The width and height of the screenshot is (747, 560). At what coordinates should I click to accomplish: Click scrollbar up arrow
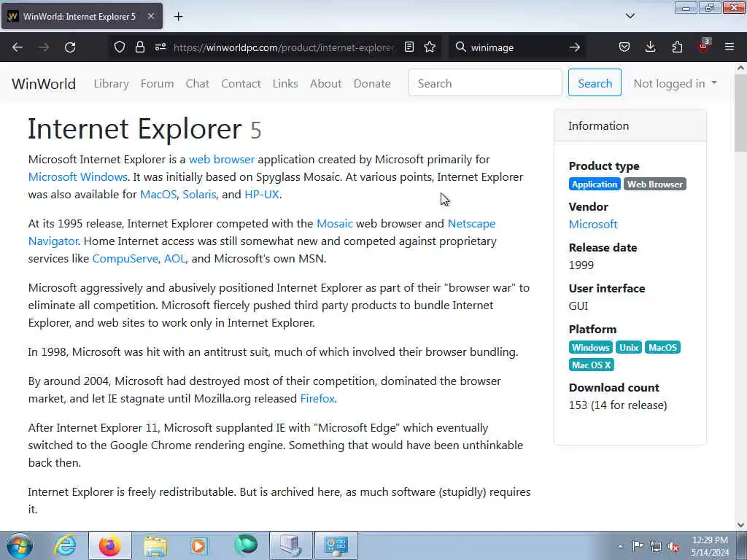point(740,68)
